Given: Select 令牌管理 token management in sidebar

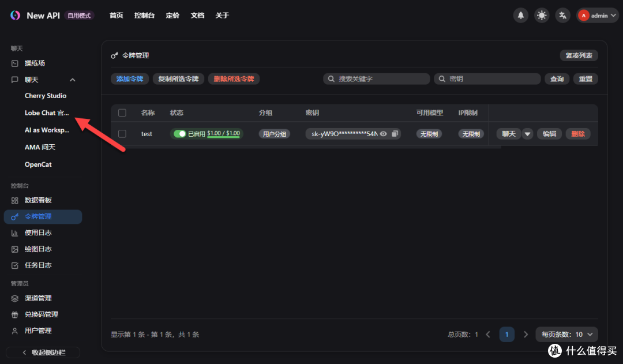Looking at the screenshot, I should (x=43, y=216).
